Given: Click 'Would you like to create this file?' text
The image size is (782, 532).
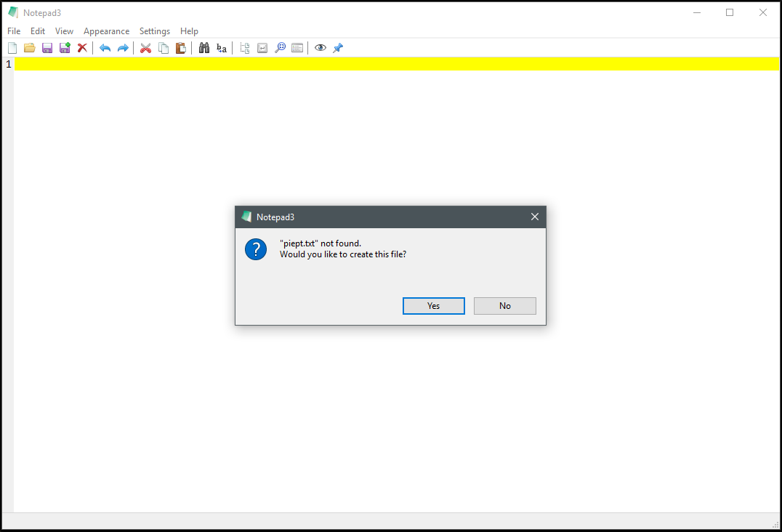Looking at the screenshot, I should pyautogui.click(x=343, y=254).
